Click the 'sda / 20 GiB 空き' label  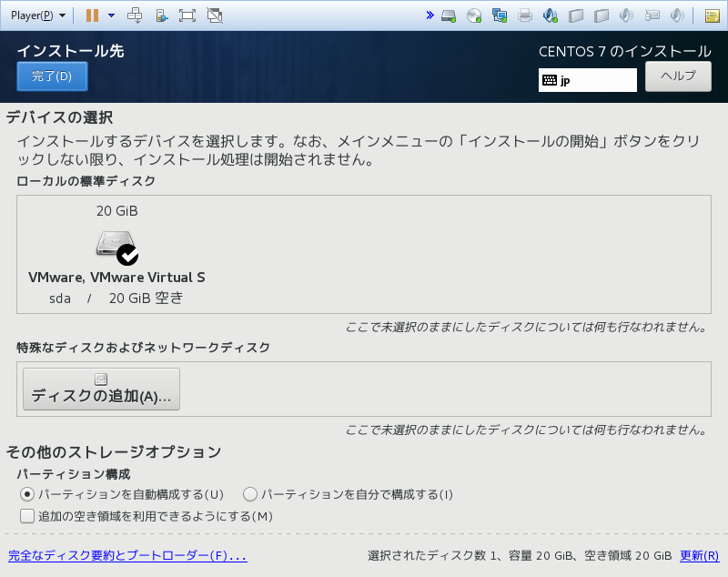pyautogui.click(x=116, y=298)
